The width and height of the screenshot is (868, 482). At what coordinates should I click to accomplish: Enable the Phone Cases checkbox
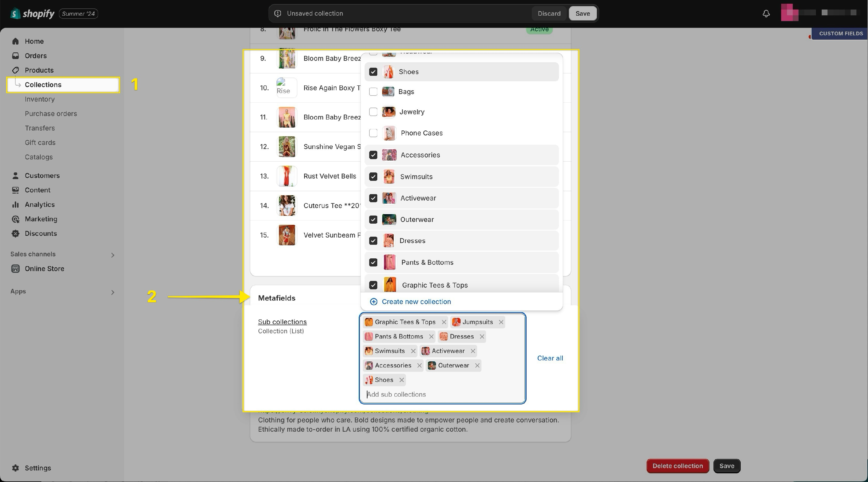point(373,133)
